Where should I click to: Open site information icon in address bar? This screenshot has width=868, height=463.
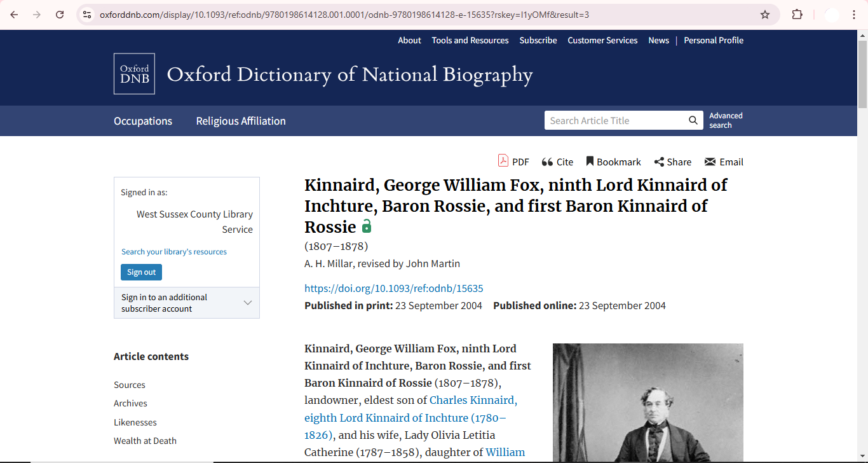(87, 15)
